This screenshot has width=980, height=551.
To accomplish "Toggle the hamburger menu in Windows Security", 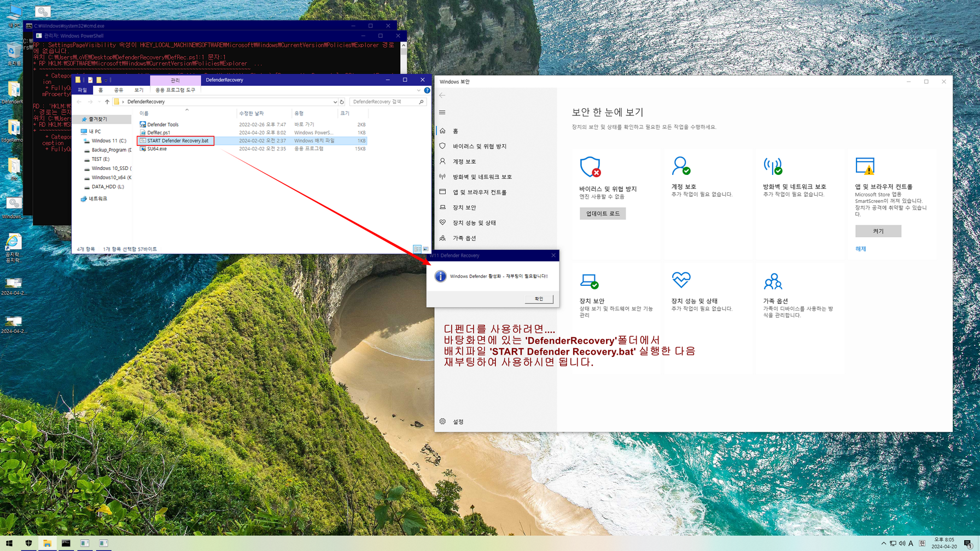I will tap(442, 113).
